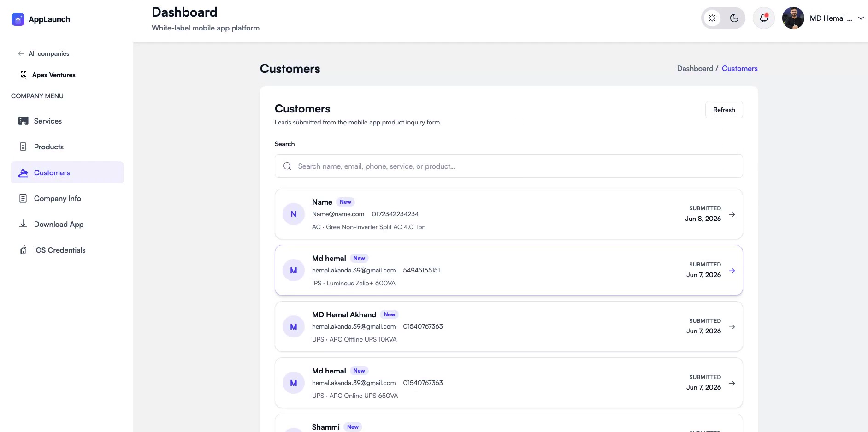Open the APC Offline UPS lead arrow
Screen dimensions: 868x432
[x=732, y=327]
